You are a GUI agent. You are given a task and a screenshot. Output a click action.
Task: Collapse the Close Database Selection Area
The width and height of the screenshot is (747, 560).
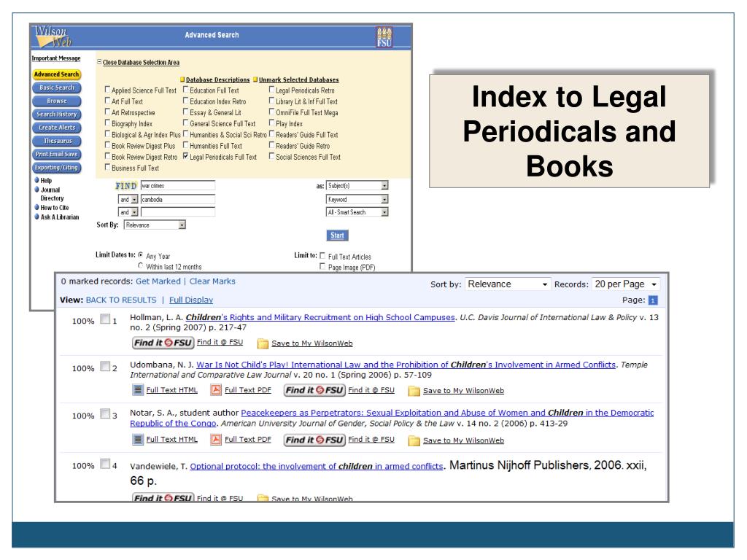[138, 63]
